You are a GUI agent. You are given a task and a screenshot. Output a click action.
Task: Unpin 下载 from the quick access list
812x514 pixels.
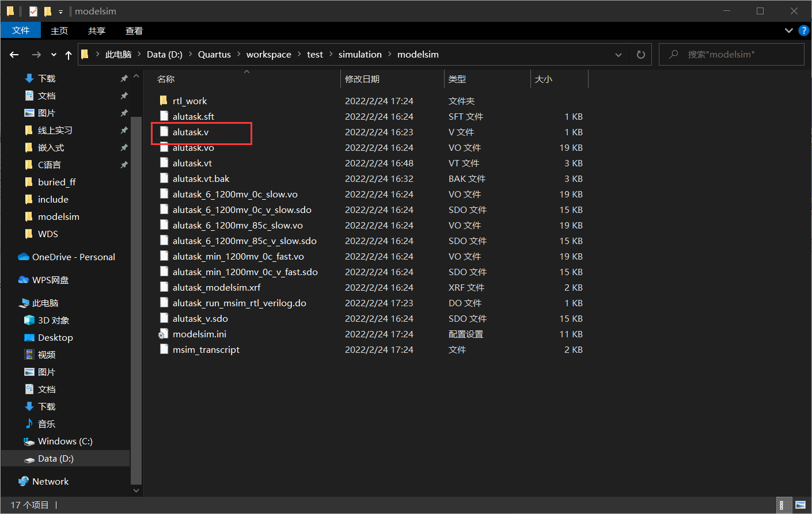point(124,78)
